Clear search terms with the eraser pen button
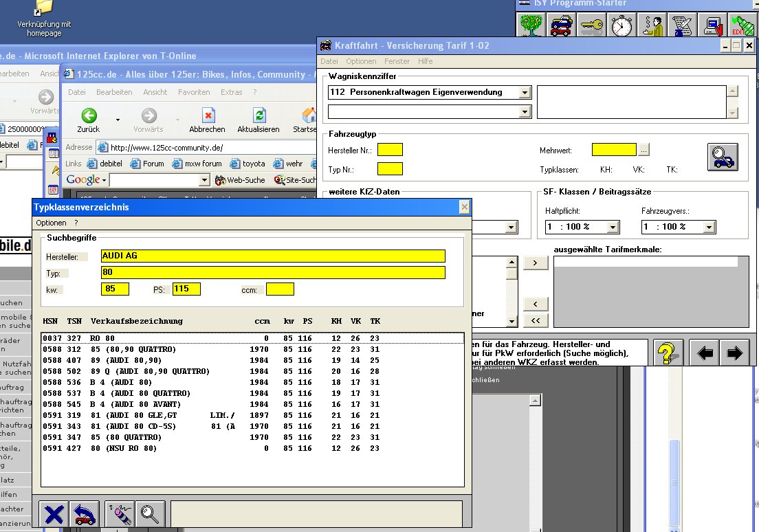Screen dimensions: 759x532 (120, 514)
